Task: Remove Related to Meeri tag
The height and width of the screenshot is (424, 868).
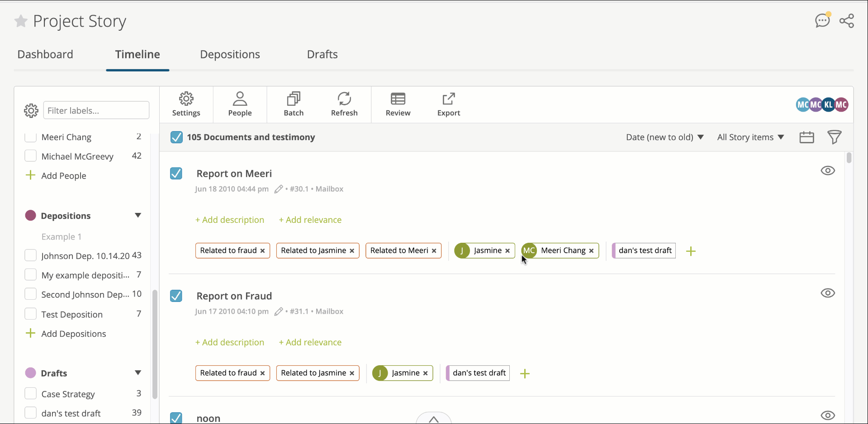Action: pyautogui.click(x=434, y=251)
